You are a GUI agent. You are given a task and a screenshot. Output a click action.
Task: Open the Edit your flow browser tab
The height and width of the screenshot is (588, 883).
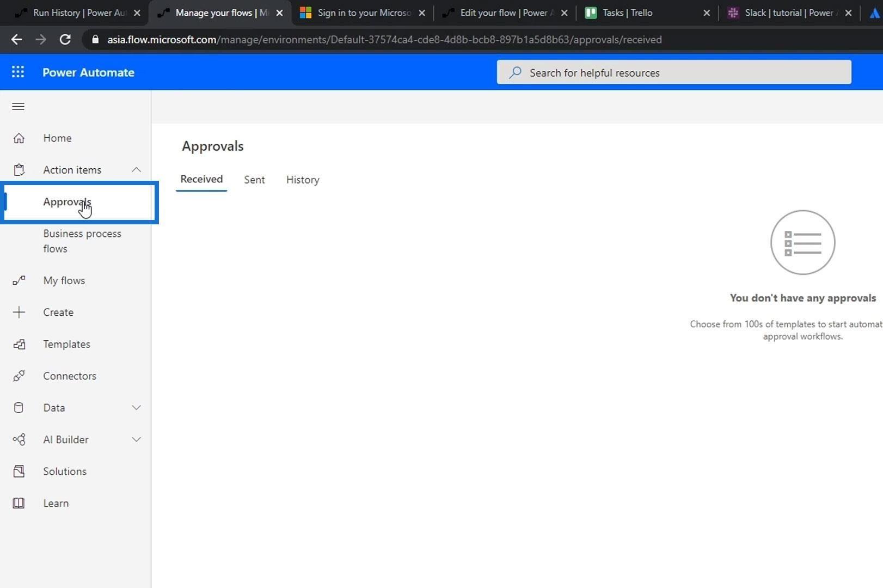[x=505, y=13]
